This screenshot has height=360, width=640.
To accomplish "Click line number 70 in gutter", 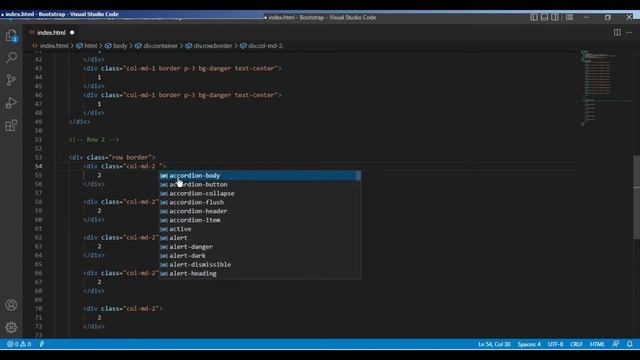I will [38, 309].
